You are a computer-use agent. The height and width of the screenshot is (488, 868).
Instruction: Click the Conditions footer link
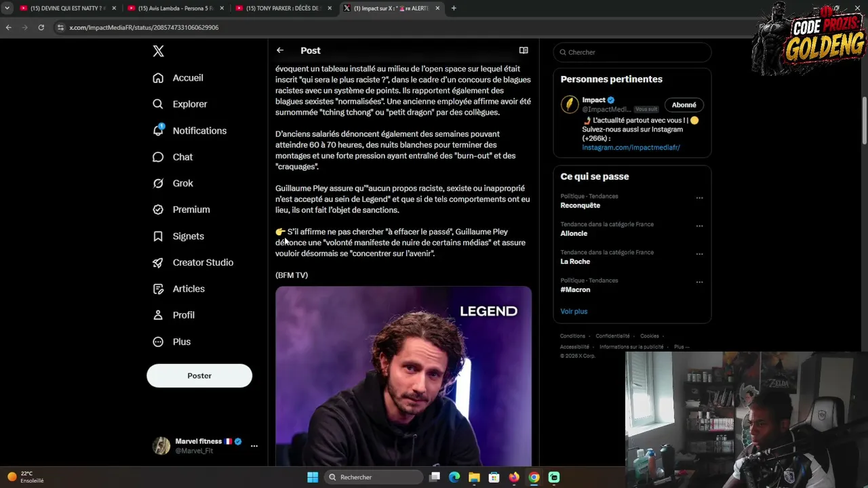tap(572, 336)
